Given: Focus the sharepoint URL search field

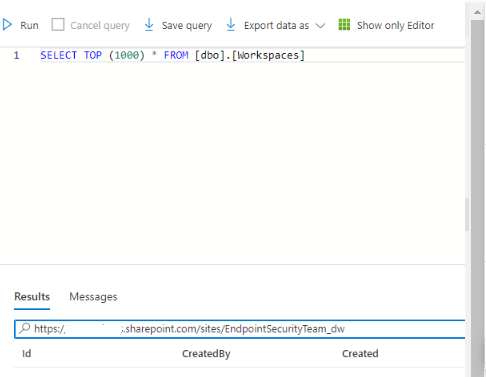Looking at the screenshot, I should click(240, 329).
